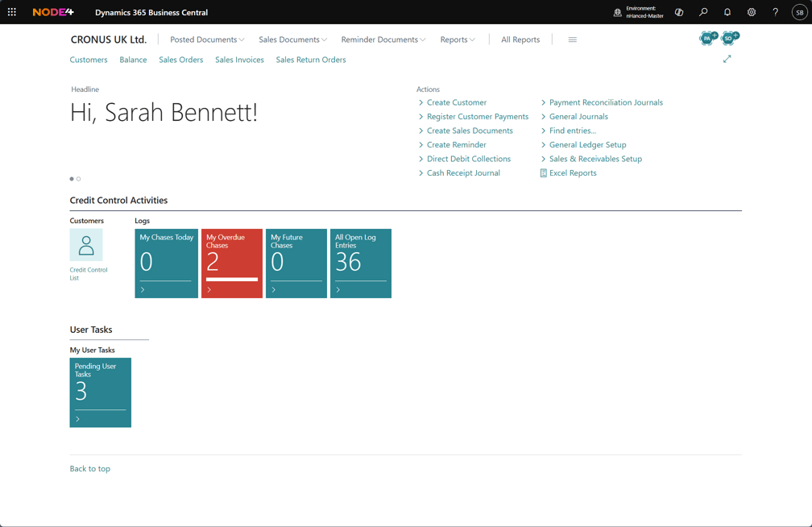Open the environment information icon
This screenshot has width=812, height=527.
coord(617,12)
